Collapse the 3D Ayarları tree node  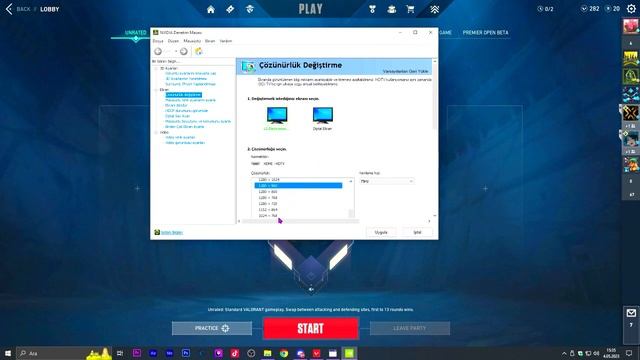(x=156, y=69)
